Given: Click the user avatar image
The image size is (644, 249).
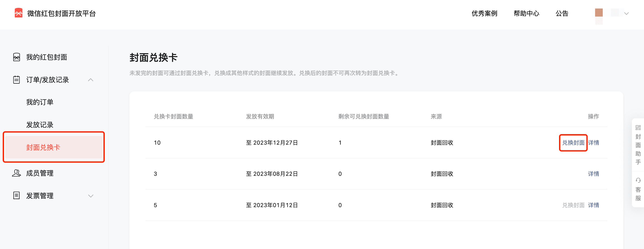Looking at the screenshot, I should click(x=599, y=13).
